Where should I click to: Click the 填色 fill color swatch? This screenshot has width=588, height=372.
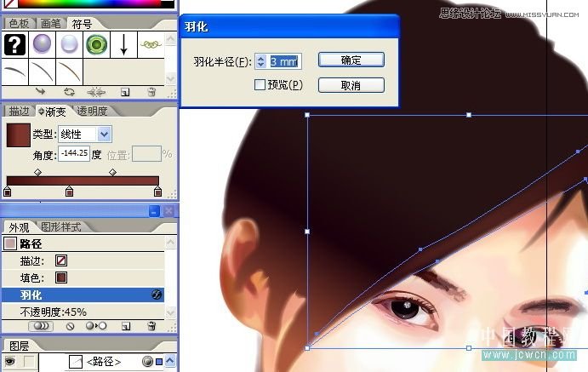point(61,278)
